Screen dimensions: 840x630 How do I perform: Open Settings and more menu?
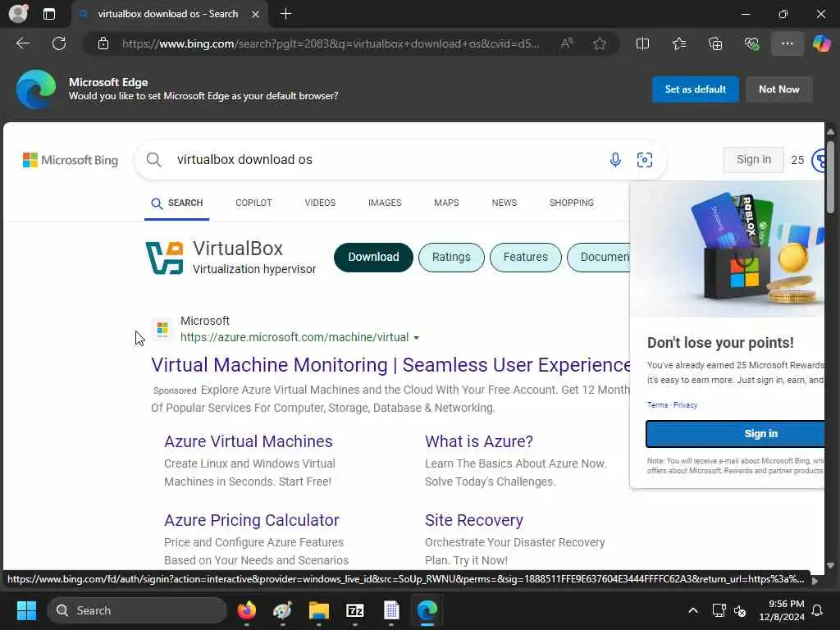point(787,43)
